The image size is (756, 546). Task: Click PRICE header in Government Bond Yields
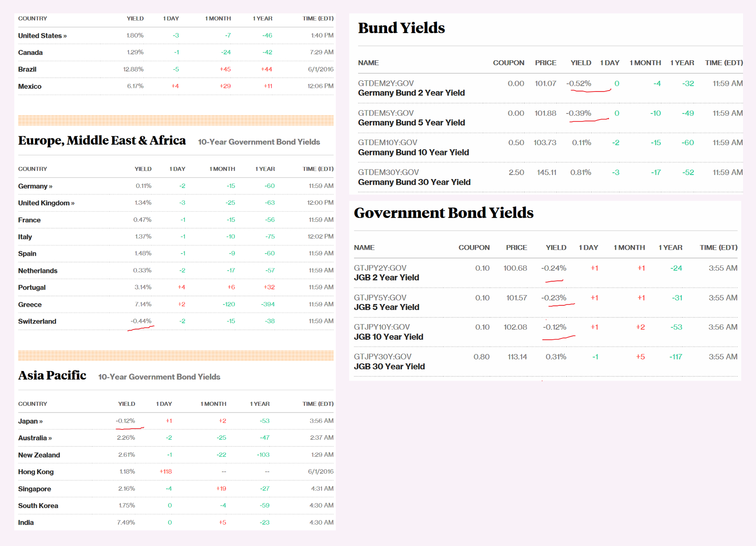point(517,248)
